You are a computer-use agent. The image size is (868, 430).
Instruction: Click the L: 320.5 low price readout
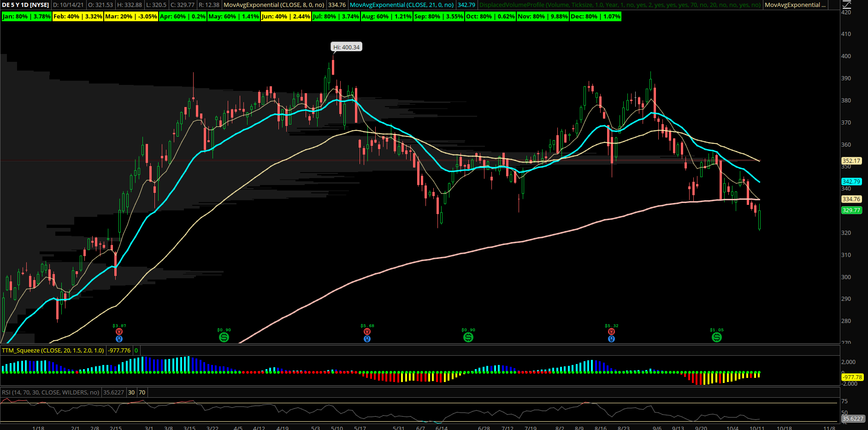pyautogui.click(x=156, y=5)
